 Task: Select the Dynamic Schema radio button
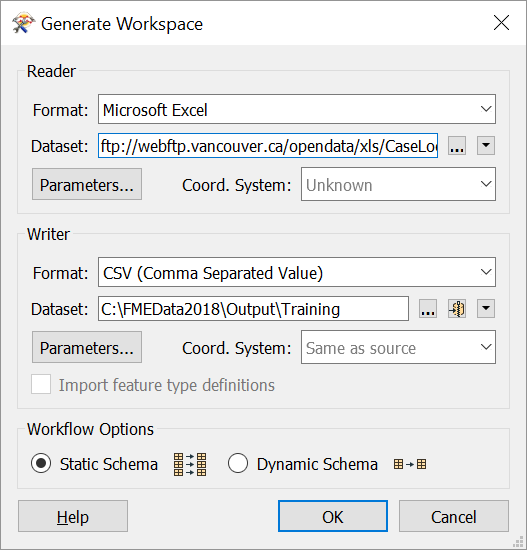238,463
